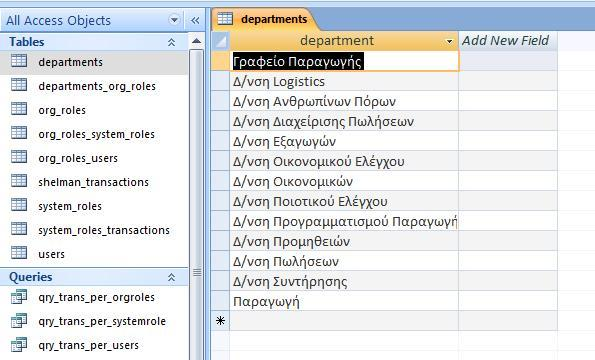This screenshot has height=360, width=595.
Task: Click the Δ/νση Logistics cell
Action: (344, 82)
